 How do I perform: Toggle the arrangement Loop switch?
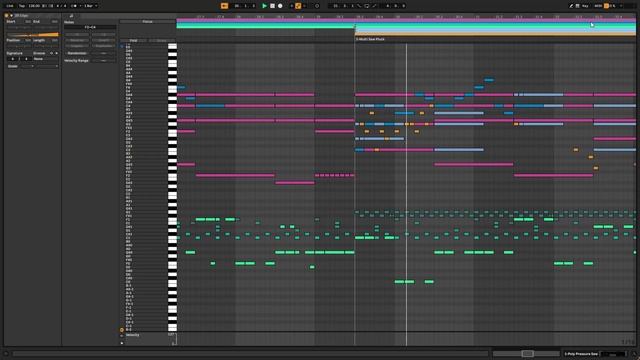click(367, 6)
